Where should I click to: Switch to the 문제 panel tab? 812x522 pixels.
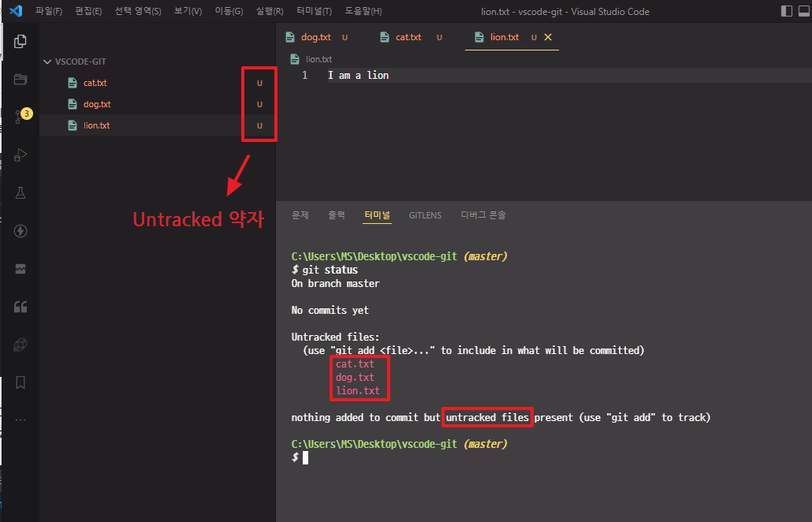coord(300,215)
